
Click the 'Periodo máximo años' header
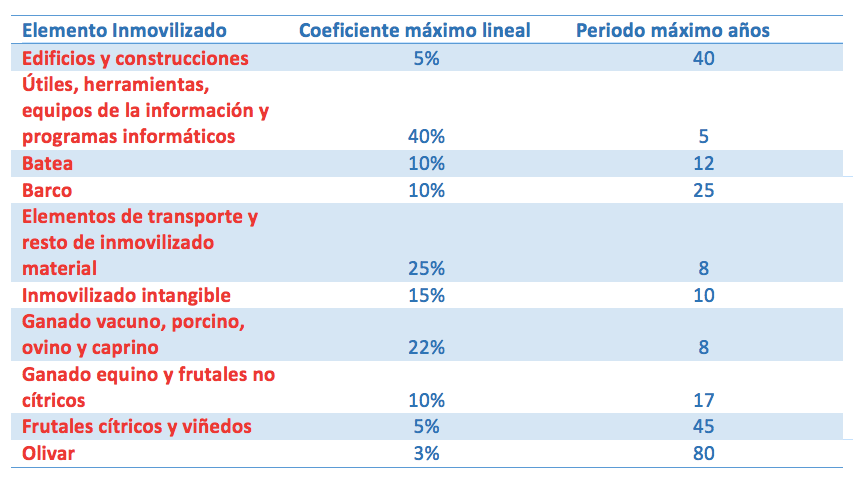point(673,30)
